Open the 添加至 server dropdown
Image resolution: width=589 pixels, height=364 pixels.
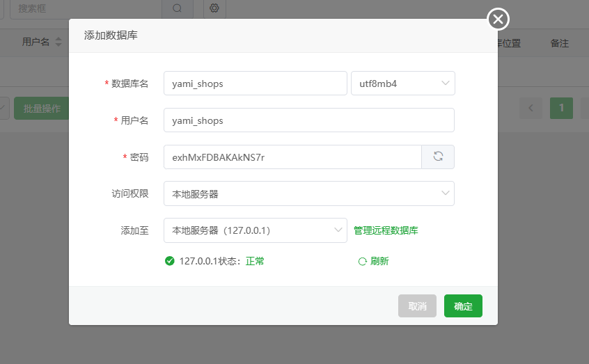(255, 230)
